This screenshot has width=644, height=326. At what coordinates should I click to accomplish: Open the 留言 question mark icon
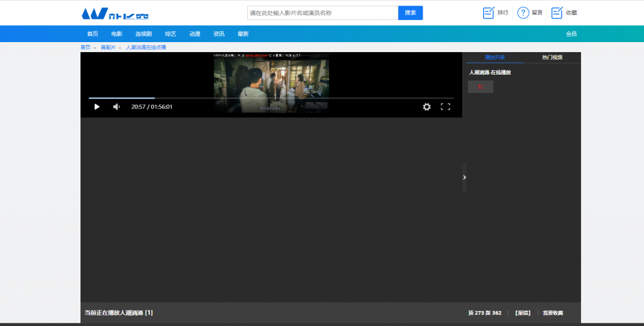[x=523, y=13]
